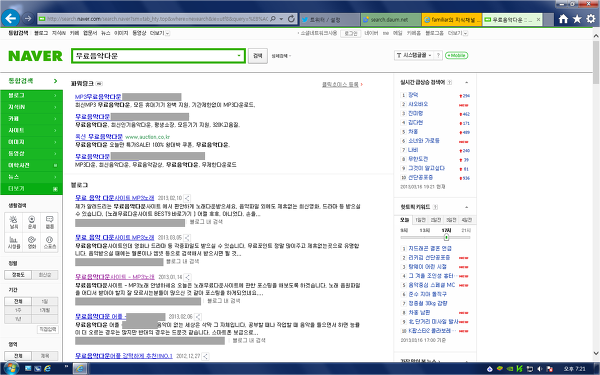Open the Internet Explorer pinned taskbar icon

click(47, 368)
